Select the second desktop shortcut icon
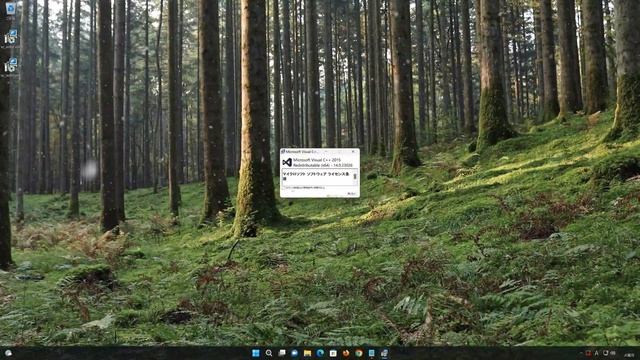Viewport: 640px width, 360px height. click(x=10, y=37)
